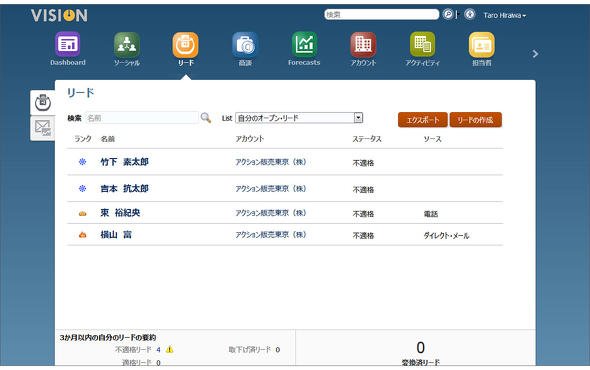Screen dimensions: 590x370
Task: Open the Dashboard icon
Action: tap(68, 45)
